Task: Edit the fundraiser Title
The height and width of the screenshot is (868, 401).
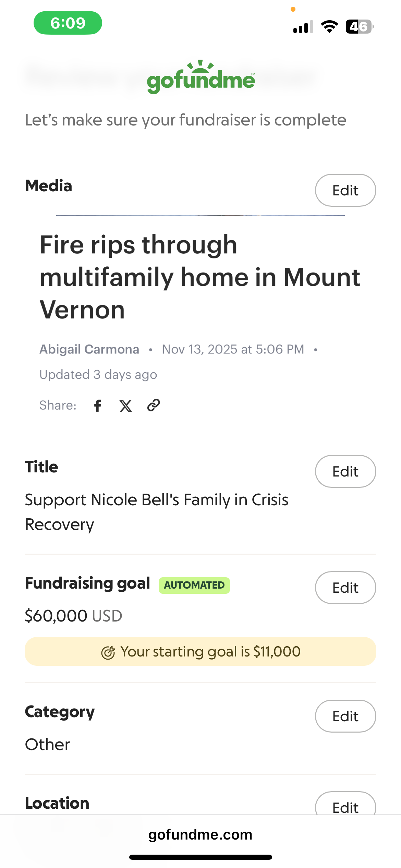Action: [x=345, y=471]
